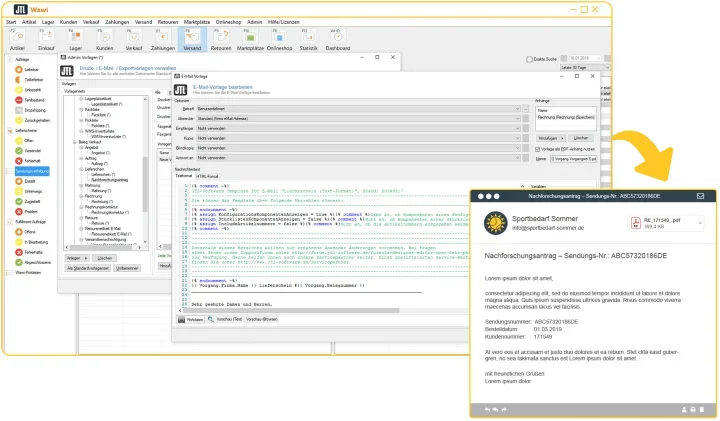
Task: Select the Dropshipping icon in sidebar
Action: [19, 110]
